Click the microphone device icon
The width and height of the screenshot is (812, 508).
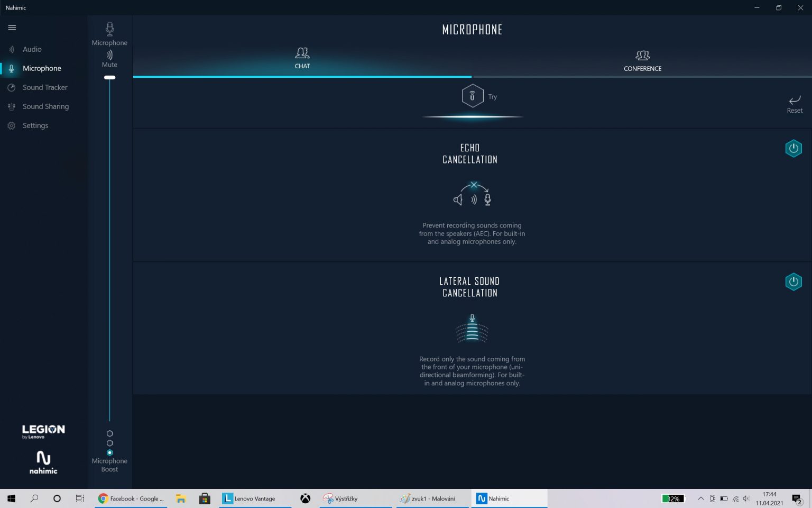109,29
